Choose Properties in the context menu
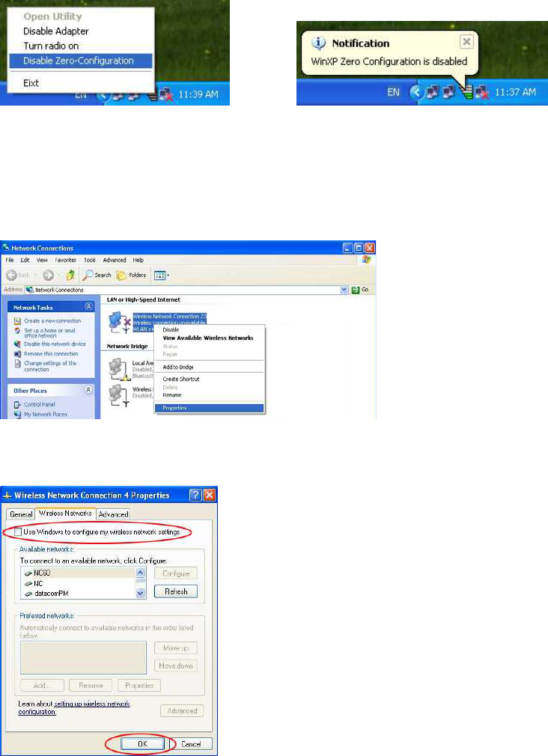The width and height of the screenshot is (548, 756). pos(210,408)
